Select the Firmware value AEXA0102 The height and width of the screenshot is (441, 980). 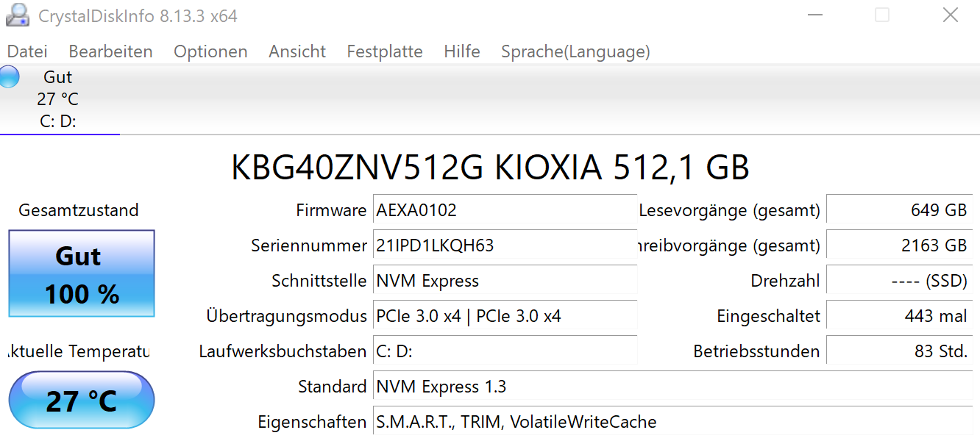click(x=505, y=209)
